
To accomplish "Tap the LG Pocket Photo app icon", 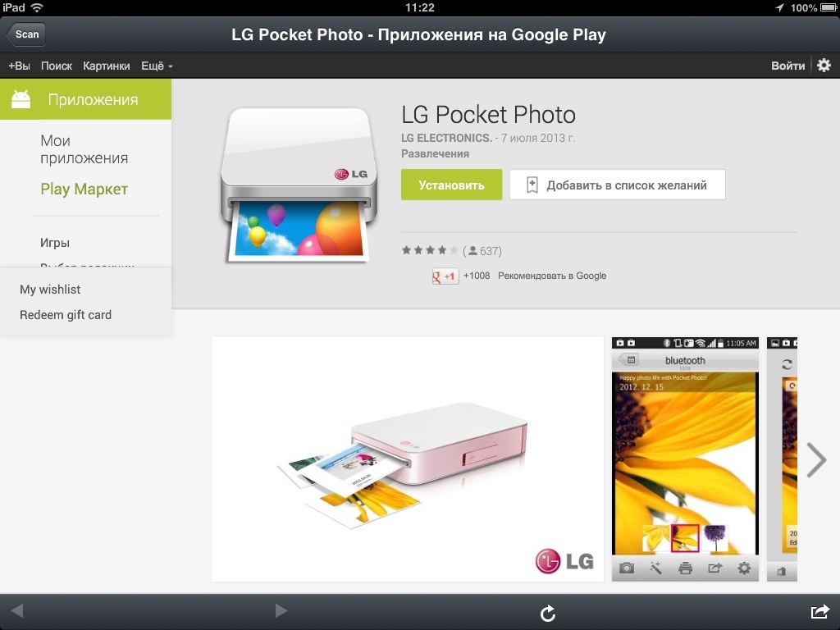I will [x=296, y=185].
